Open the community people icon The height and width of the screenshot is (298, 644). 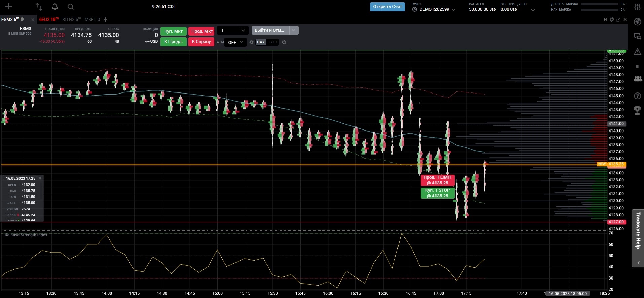pyautogui.click(x=637, y=79)
